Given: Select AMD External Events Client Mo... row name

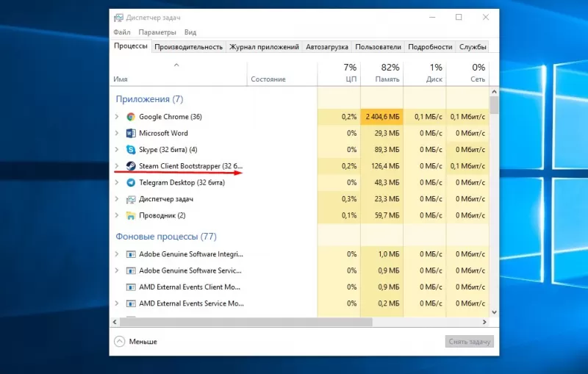Looking at the screenshot, I should [190, 287].
